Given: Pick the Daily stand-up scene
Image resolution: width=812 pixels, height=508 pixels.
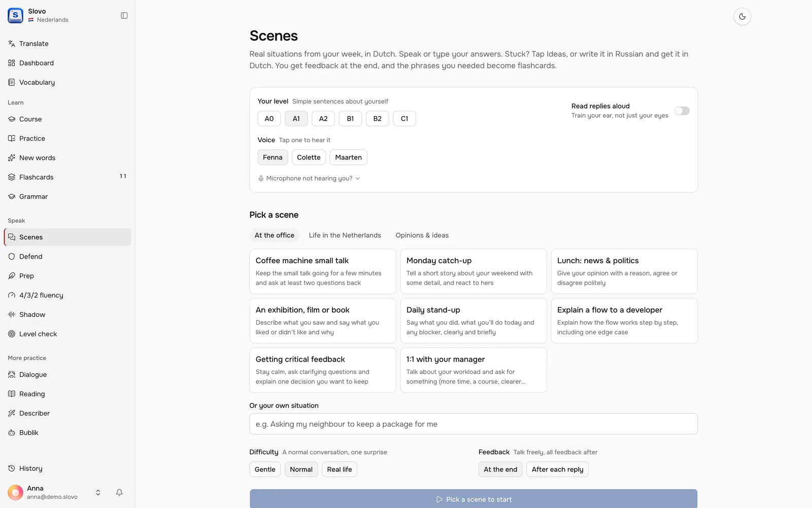Looking at the screenshot, I should (473, 321).
